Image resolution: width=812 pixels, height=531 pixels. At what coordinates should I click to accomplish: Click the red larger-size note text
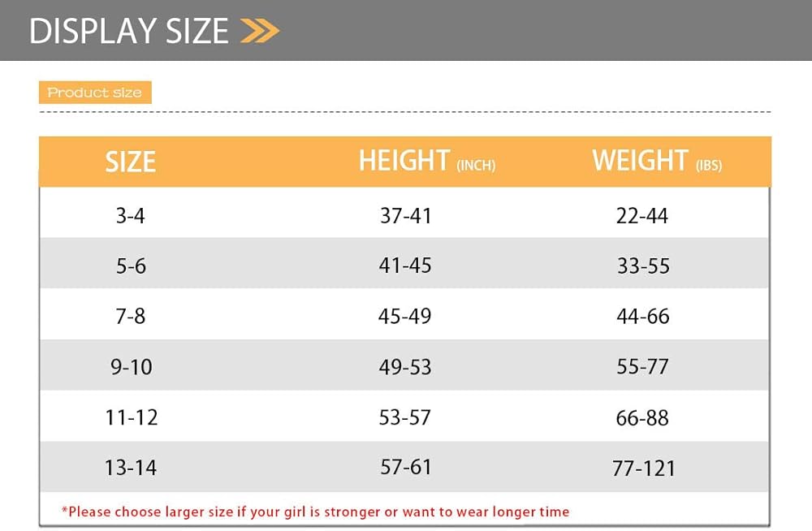[x=315, y=512]
